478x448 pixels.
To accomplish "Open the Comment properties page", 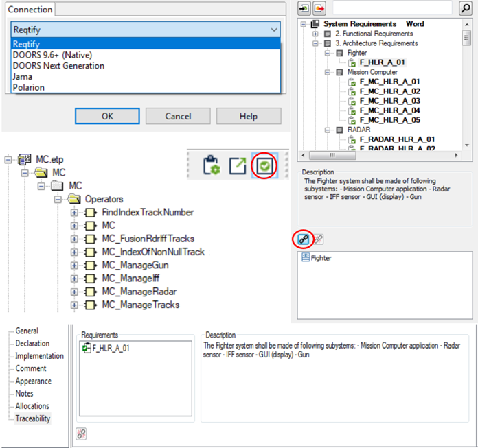I will coord(31,368).
